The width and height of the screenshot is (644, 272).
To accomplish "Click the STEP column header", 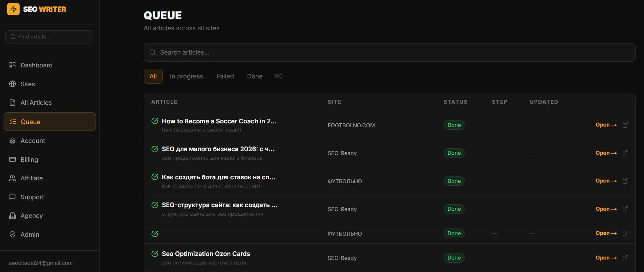I will tap(500, 102).
